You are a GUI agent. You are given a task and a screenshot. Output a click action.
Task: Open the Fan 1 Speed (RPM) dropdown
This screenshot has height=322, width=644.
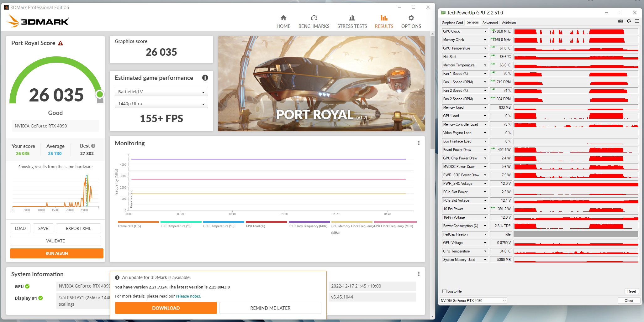click(x=485, y=82)
